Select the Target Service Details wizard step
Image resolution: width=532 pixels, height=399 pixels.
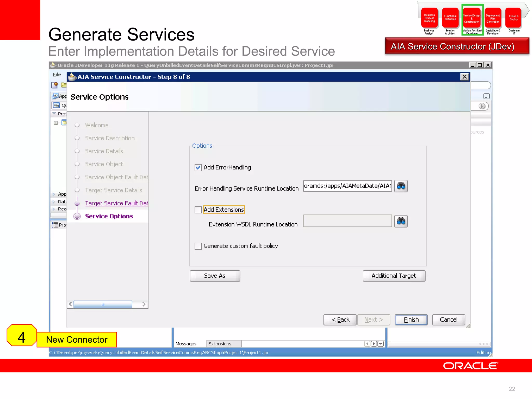[114, 190]
